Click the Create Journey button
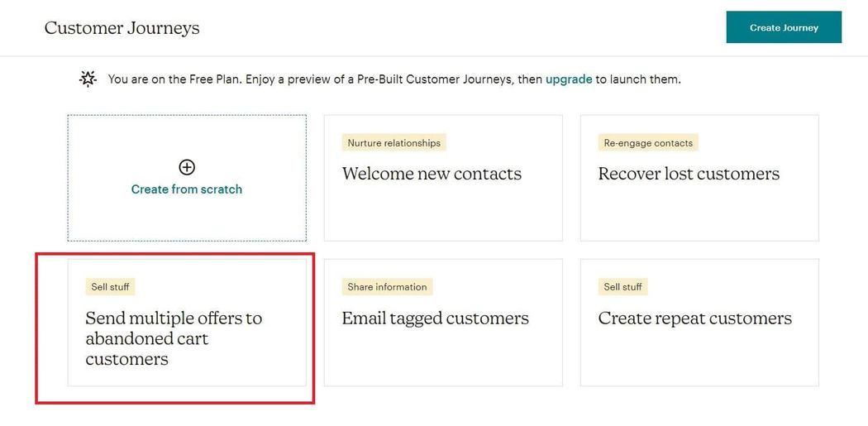Image resolution: width=868 pixels, height=426 pixels. pos(783,27)
